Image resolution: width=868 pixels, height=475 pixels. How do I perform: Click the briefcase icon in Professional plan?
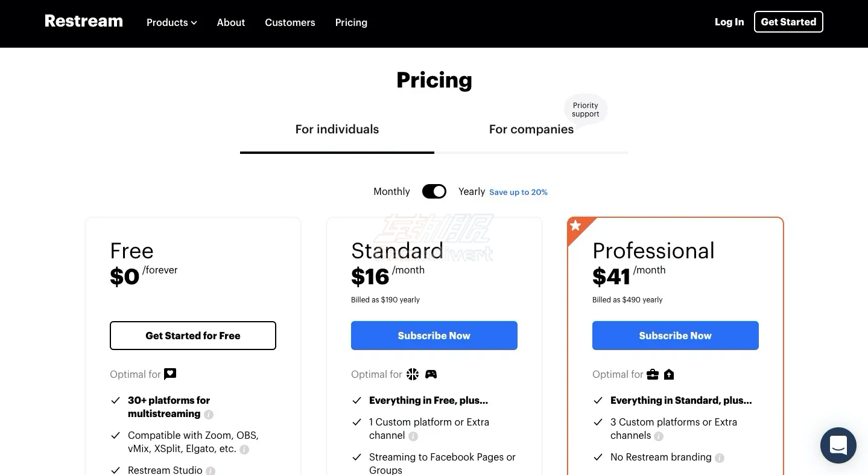[x=653, y=374]
